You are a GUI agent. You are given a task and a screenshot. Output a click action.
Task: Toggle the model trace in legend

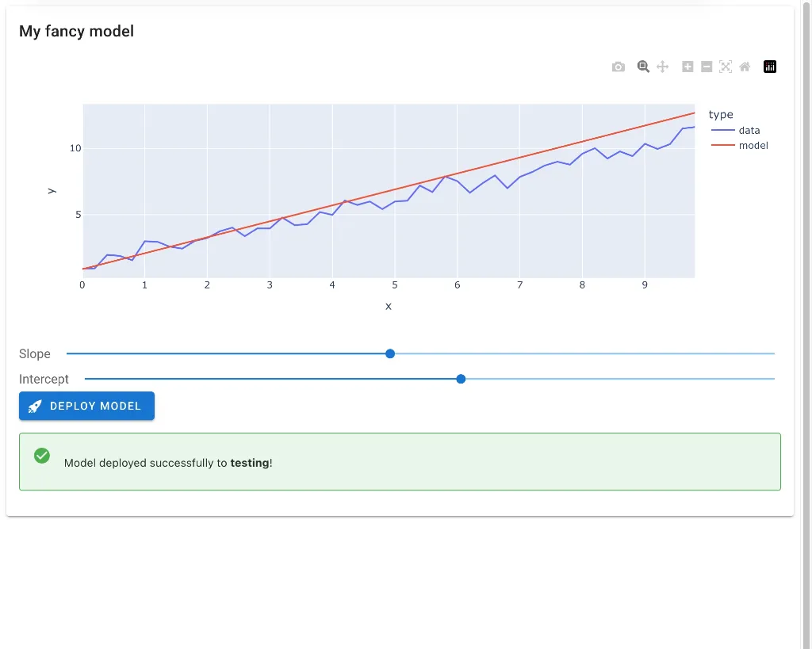click(753, 146)
